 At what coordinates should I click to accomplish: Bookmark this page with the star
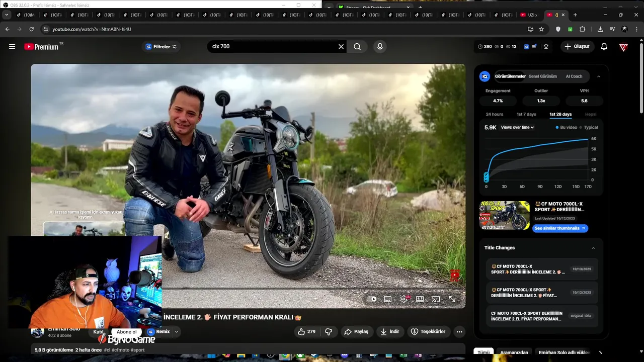tap(541, 29)
